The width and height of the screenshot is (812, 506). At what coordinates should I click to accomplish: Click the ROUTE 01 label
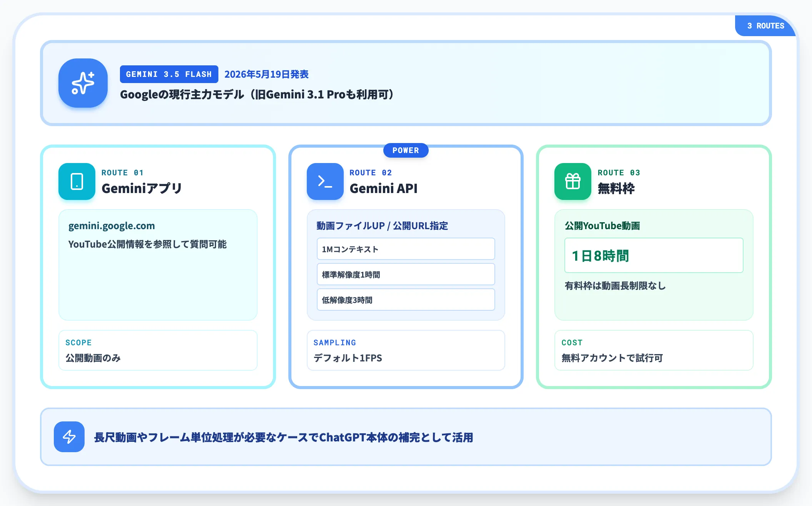[122, 173]
